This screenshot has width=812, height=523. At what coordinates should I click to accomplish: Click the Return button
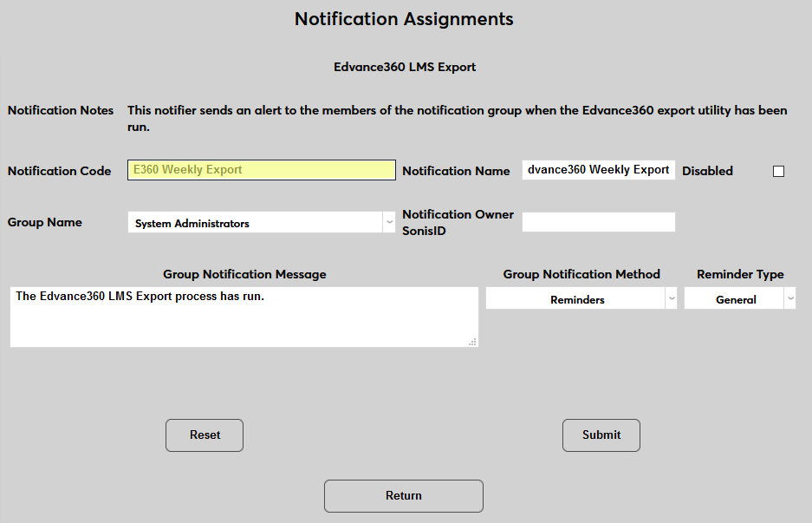[404, 496]
